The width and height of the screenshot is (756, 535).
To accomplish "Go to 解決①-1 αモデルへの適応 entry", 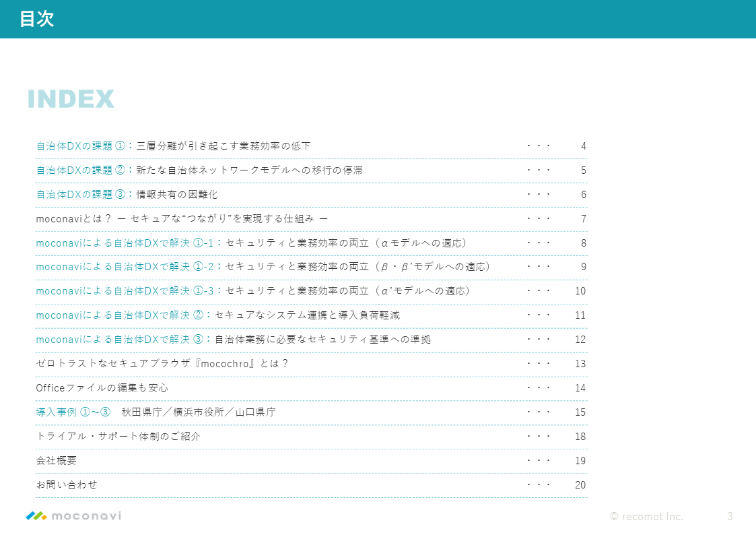I will (x=251, y=243).
